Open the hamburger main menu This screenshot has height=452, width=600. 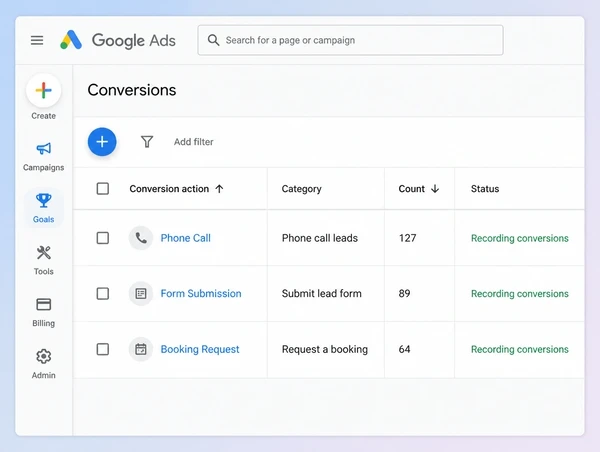point(37,40)
